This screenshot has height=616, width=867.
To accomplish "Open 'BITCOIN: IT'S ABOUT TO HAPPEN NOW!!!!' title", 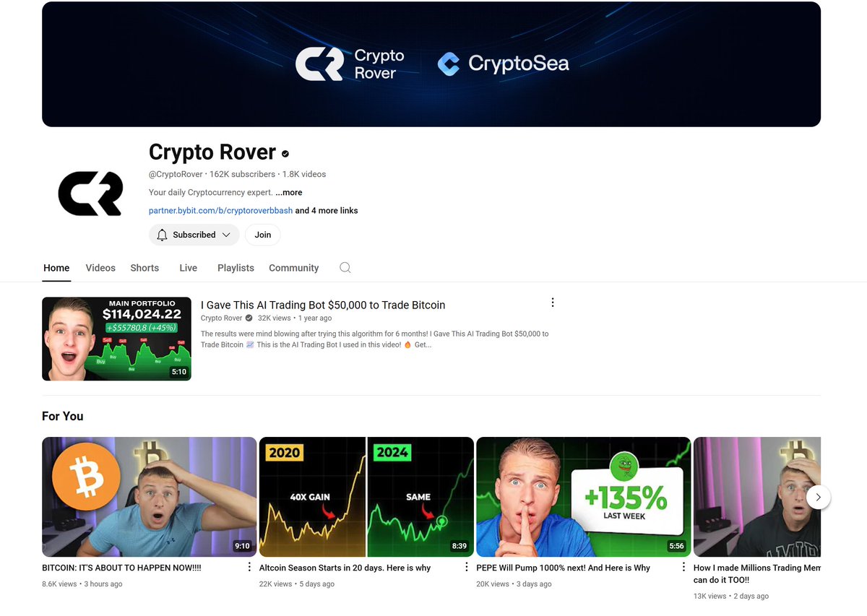I will 121,568.
